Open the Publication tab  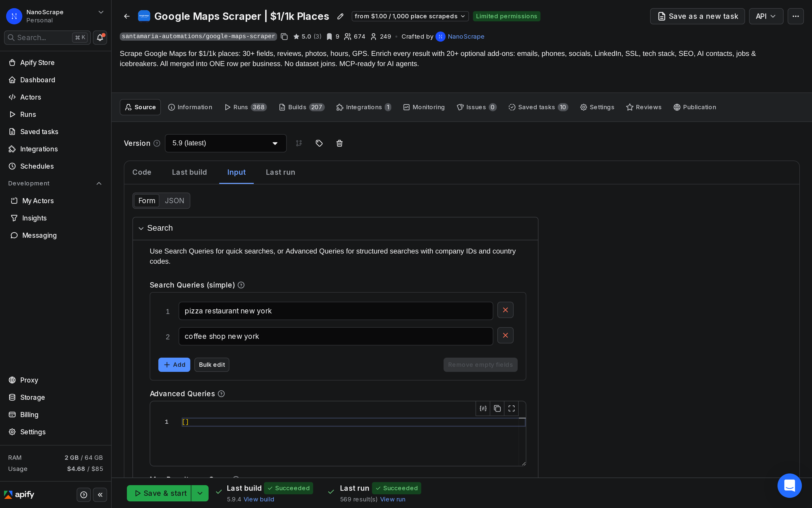(695, 107)
